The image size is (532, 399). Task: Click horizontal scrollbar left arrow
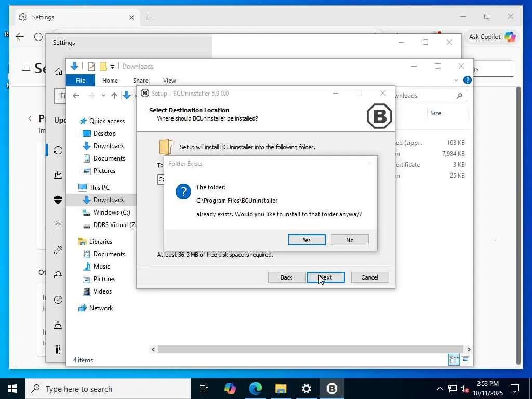point(153,349)
